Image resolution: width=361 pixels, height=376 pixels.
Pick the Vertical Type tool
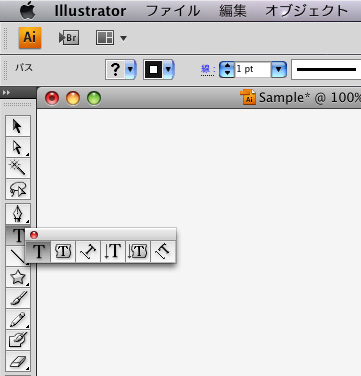coord(113,251)
